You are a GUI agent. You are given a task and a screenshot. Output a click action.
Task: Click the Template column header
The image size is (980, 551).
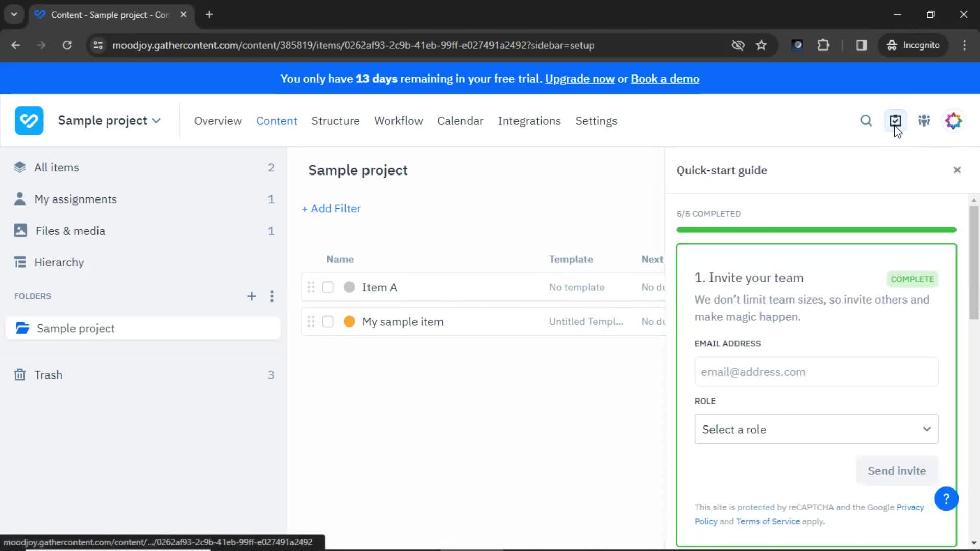coord(571,259)
